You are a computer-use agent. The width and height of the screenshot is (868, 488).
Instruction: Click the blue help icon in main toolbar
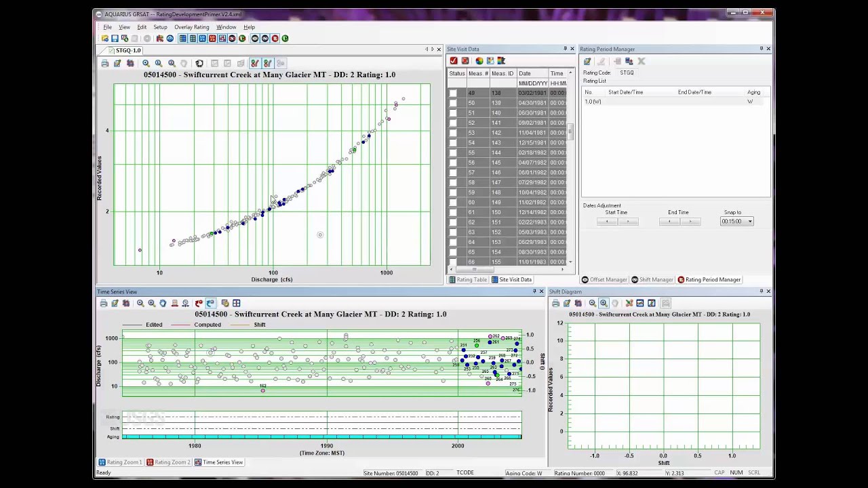[x=170, y=39]
